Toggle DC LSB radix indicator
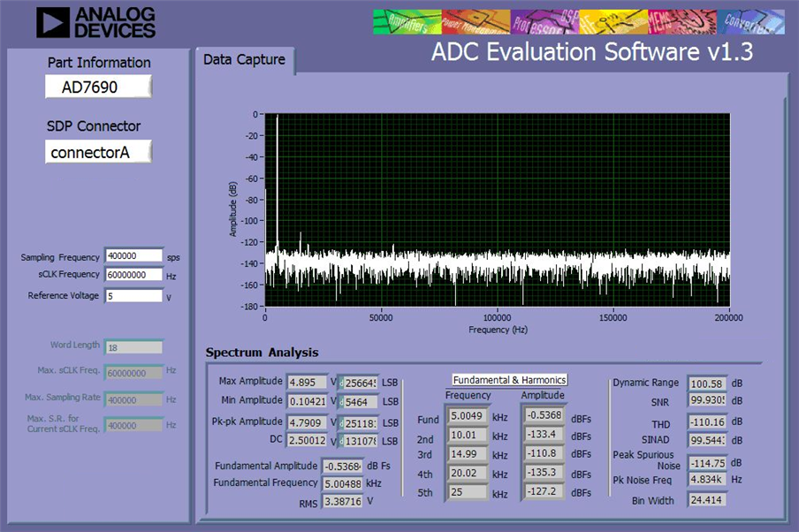Viewport: 799px width, 532px height. pos(341,441)
